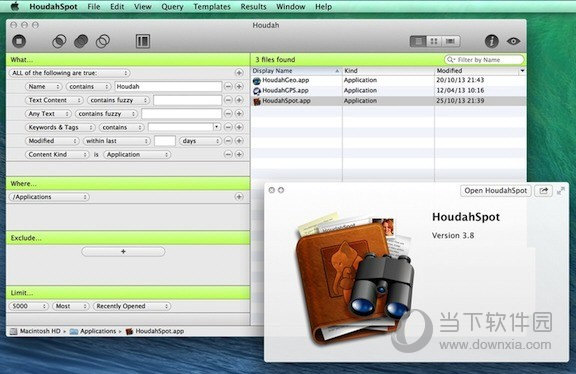Viewport: 576px width, 374px height.
Task: Open the within last operator dropdown
Action: (117, 141)
